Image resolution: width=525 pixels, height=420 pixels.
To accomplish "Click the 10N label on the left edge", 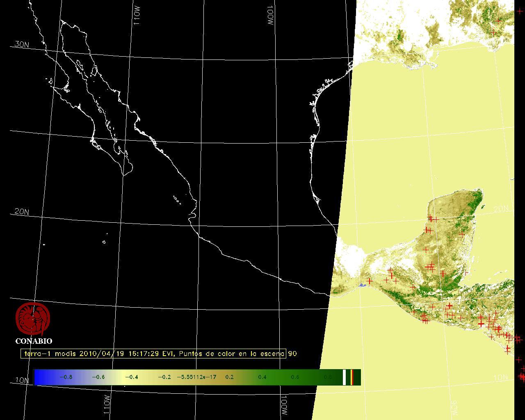I will [22, 380].
